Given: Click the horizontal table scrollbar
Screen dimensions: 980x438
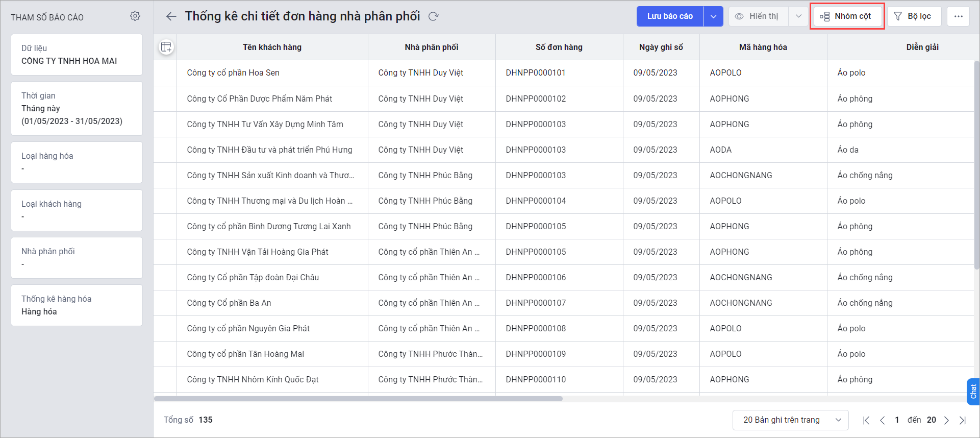Looking at the screenshot, I should coord(358,399).
